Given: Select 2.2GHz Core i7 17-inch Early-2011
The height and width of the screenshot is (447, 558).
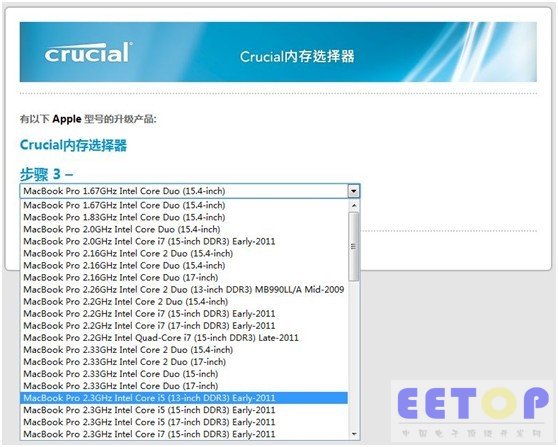Looking at the screenshot, I should click(184, 326).
